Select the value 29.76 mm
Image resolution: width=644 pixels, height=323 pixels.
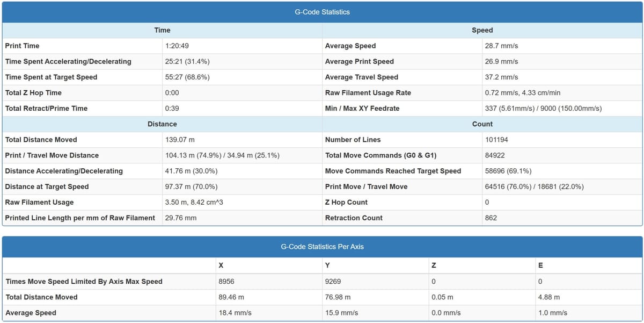181,218
